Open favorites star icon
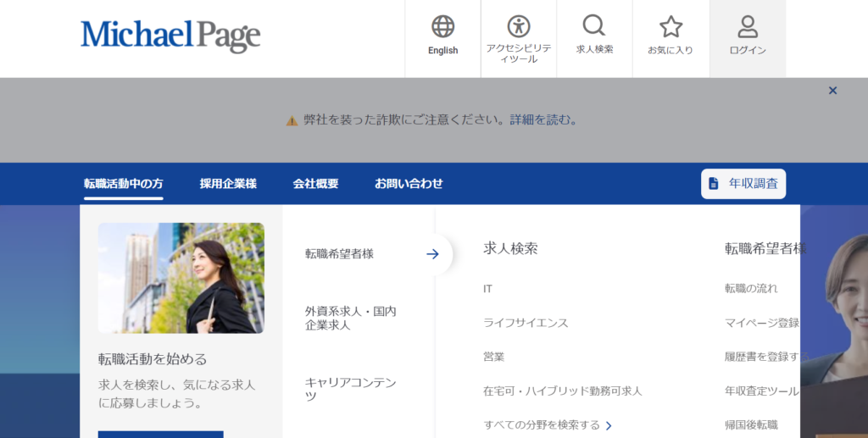The width and height of the screenshot is (868, 438). (670, 27)
